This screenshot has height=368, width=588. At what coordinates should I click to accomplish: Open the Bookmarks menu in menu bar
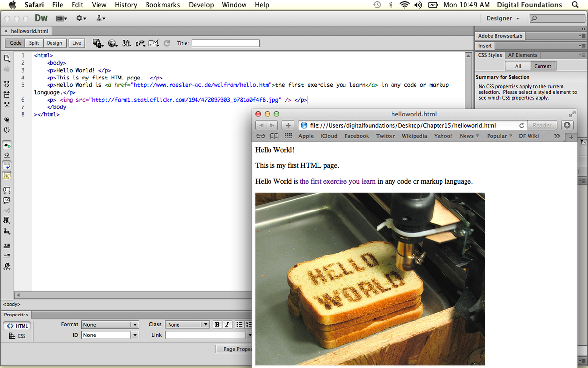click(x=163, y=5)
